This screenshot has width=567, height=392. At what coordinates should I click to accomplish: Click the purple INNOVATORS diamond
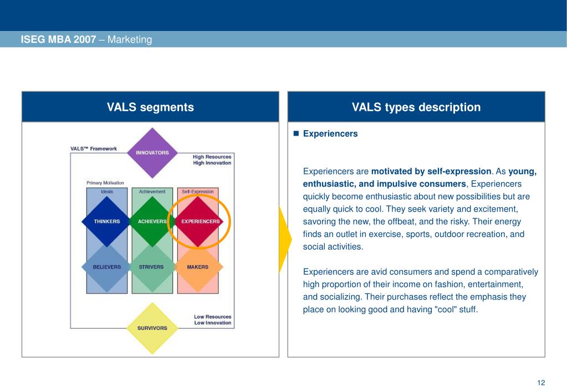point(152,153)
